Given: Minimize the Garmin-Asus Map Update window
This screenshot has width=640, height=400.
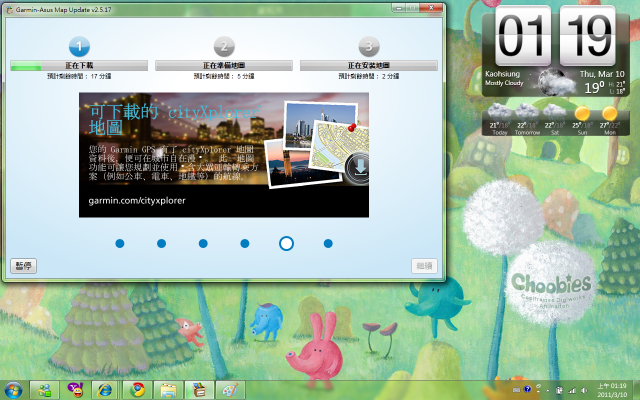Looking at the screenshot, I should 398,8.
